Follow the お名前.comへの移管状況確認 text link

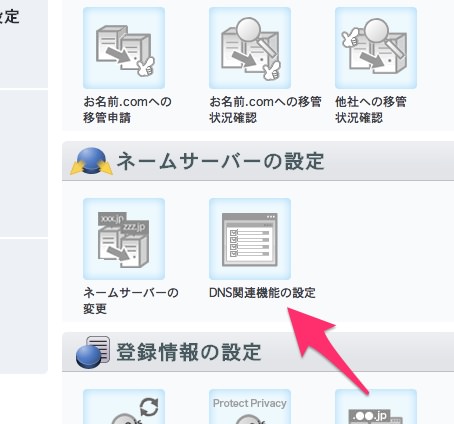[265, 110]
